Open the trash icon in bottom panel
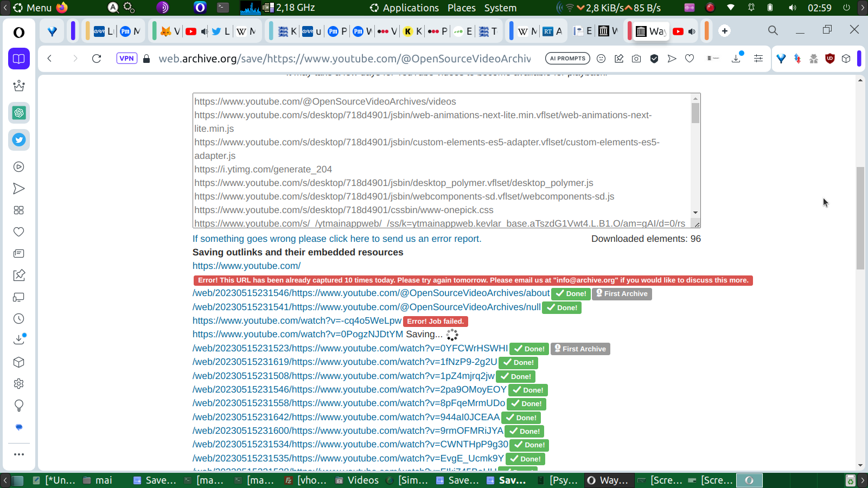This screenshot has width=868, height=488. (851, 480)
